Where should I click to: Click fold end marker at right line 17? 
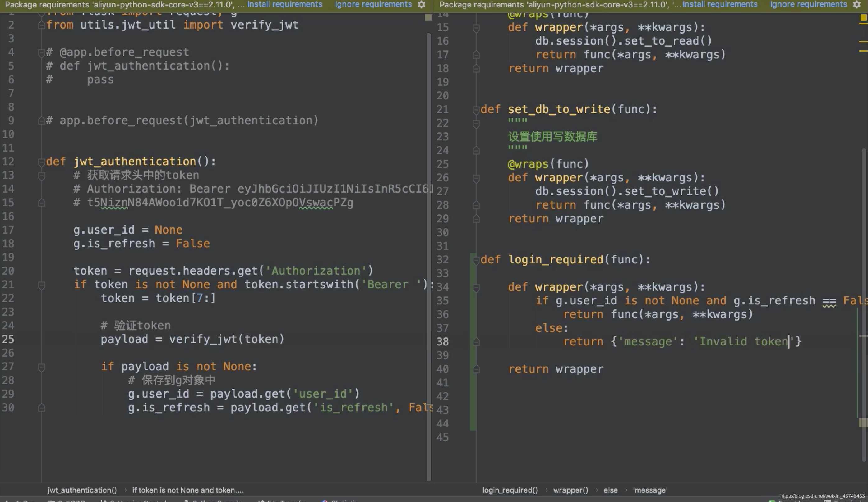(x=476, y=55)
